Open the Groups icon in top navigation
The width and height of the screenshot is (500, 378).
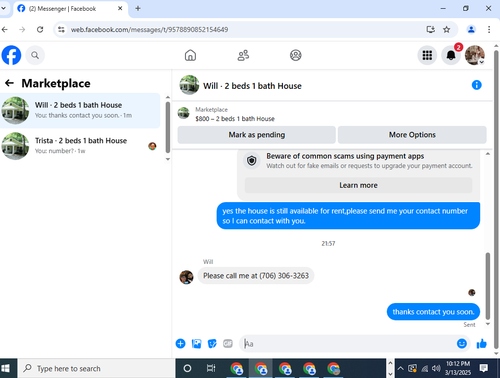[x=296, y=55]
